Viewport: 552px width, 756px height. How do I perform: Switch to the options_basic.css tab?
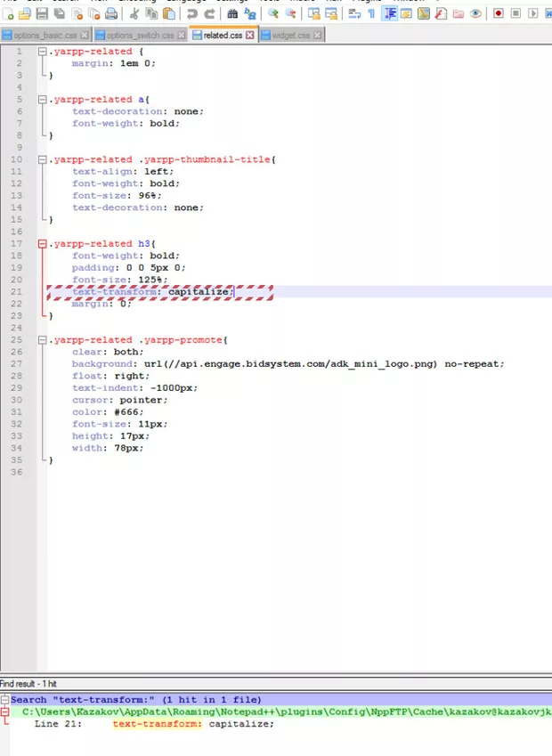(45, 36)
